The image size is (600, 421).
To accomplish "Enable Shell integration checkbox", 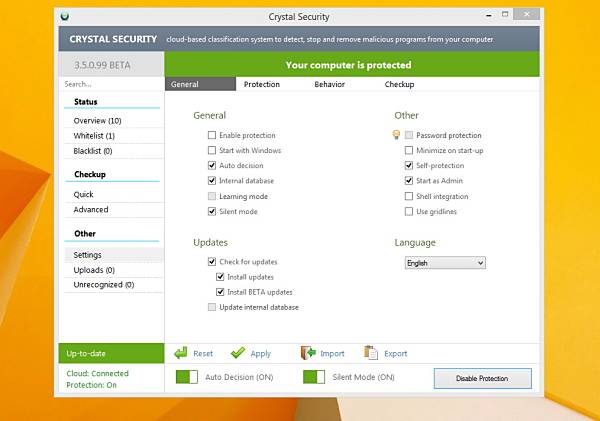I will [x=409, y=196].
